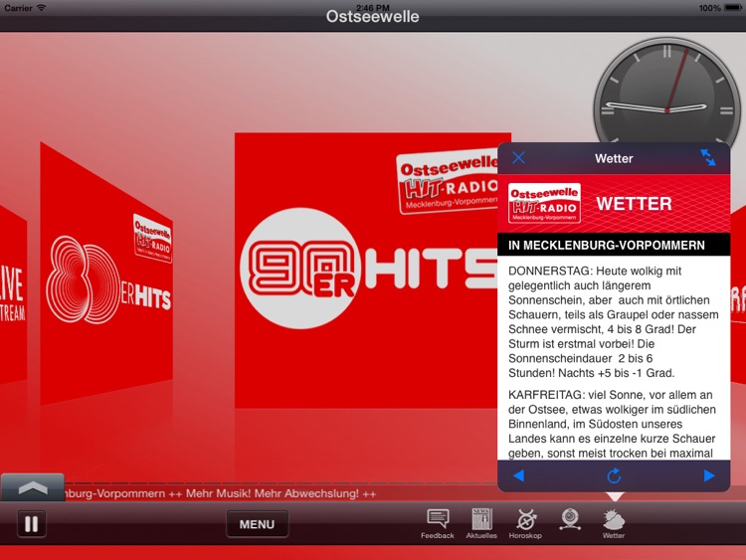
Task: Open the Aktuelles news icon
Action: (x=481, y=524)
